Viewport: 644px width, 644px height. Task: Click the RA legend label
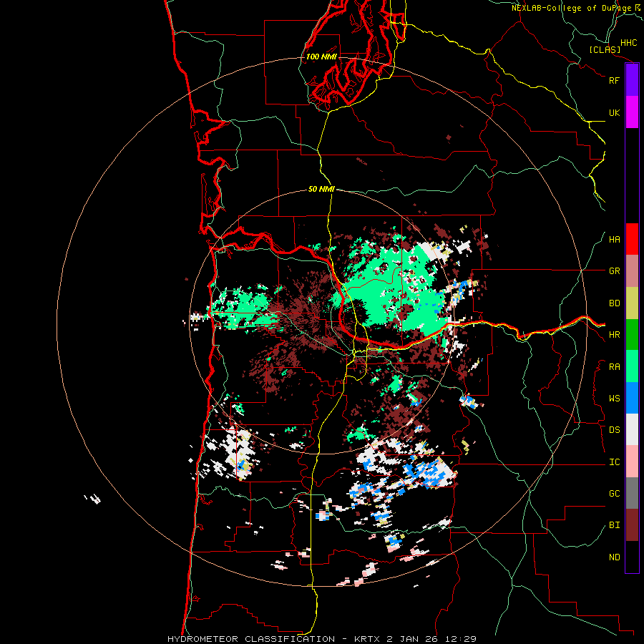614,367
